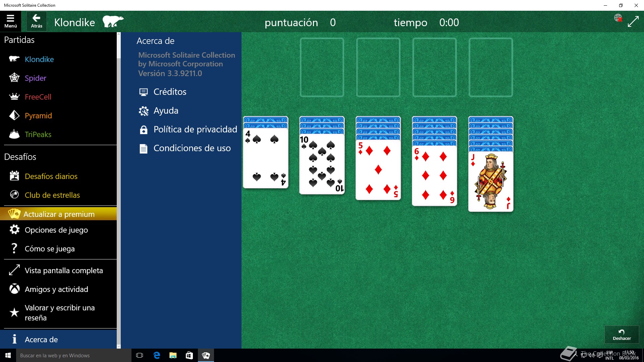Click the Política de privacidad lock icon
The width and height of the screenshot is (644, 362).
144,130
